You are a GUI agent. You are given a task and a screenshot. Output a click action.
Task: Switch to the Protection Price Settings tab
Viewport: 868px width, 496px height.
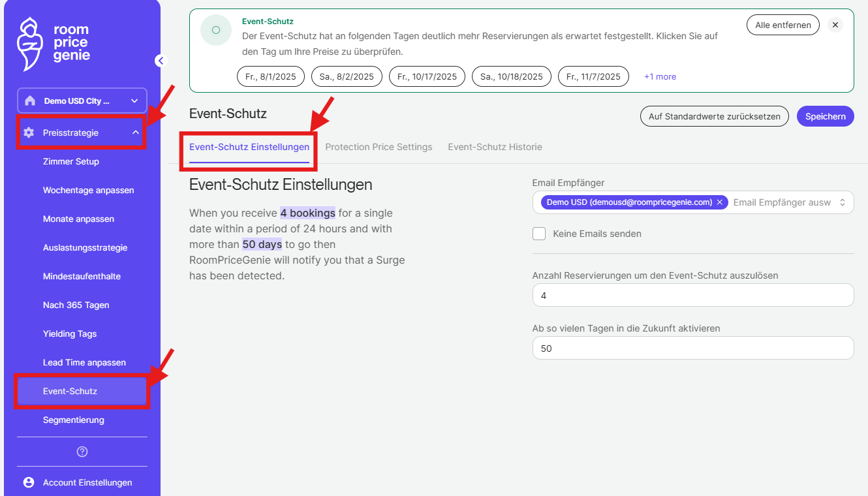point(379,147)
